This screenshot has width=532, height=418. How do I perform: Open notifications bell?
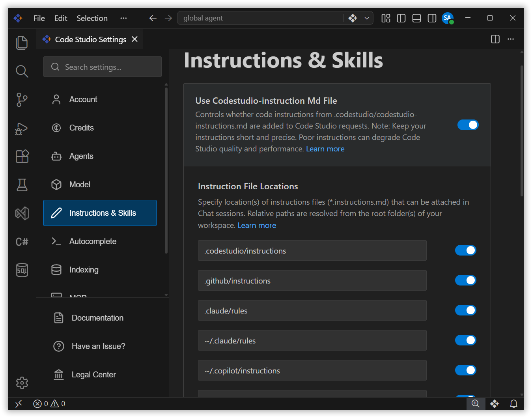[x=513, y=403]
